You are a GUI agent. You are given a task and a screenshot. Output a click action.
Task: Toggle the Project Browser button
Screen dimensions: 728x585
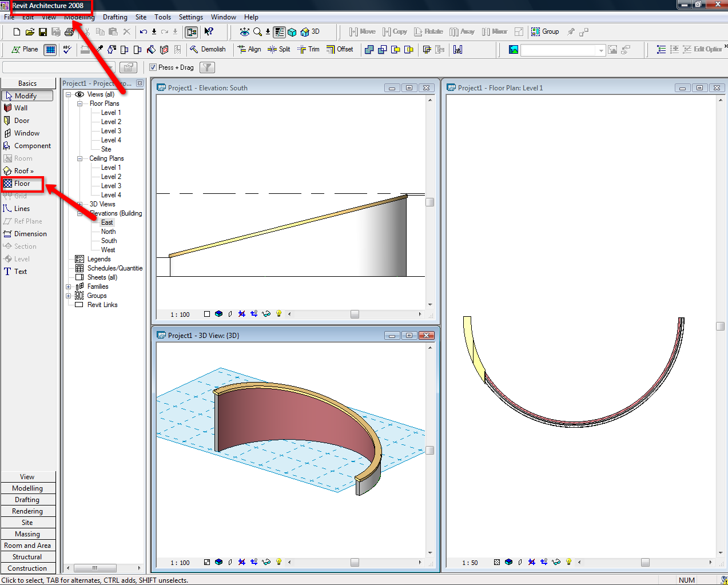[x=192, y=32]
